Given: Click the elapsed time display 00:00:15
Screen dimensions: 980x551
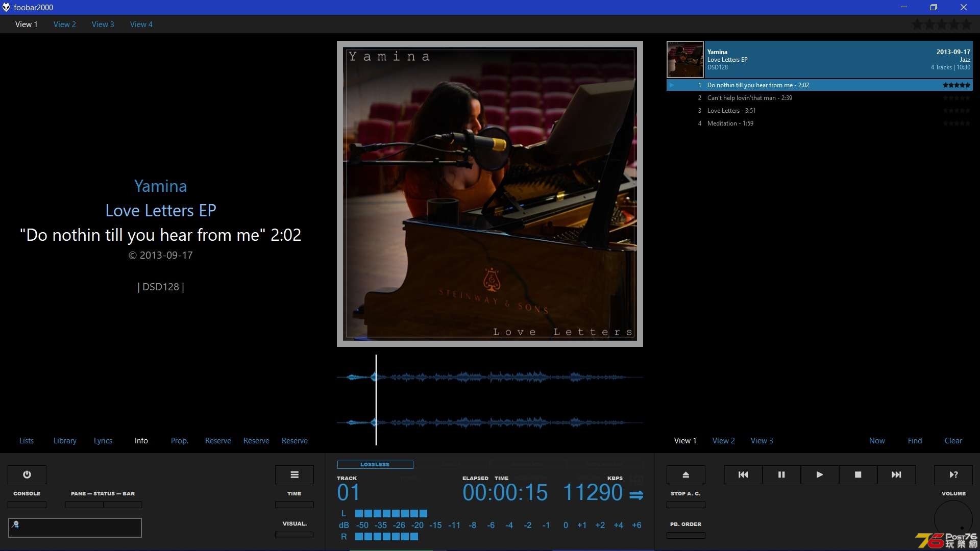Looking at the screenshot, I should pyautogui.click(x=505, y=493).
